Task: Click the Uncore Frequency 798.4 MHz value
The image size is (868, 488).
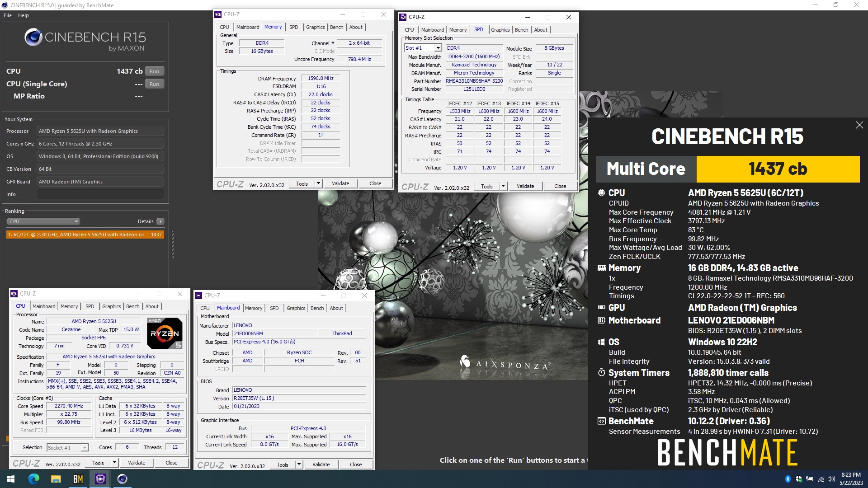Action: click(359, 59)
